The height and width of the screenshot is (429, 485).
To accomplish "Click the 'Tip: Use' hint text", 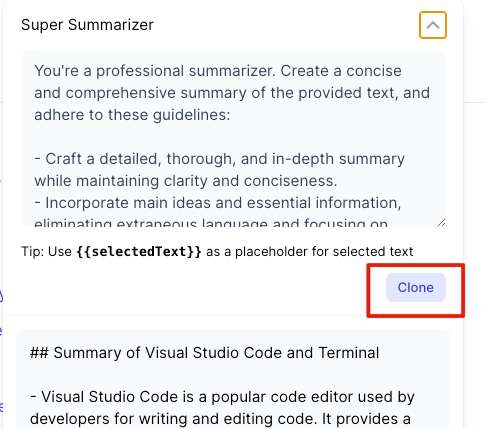I will click(x=46, y=251).
